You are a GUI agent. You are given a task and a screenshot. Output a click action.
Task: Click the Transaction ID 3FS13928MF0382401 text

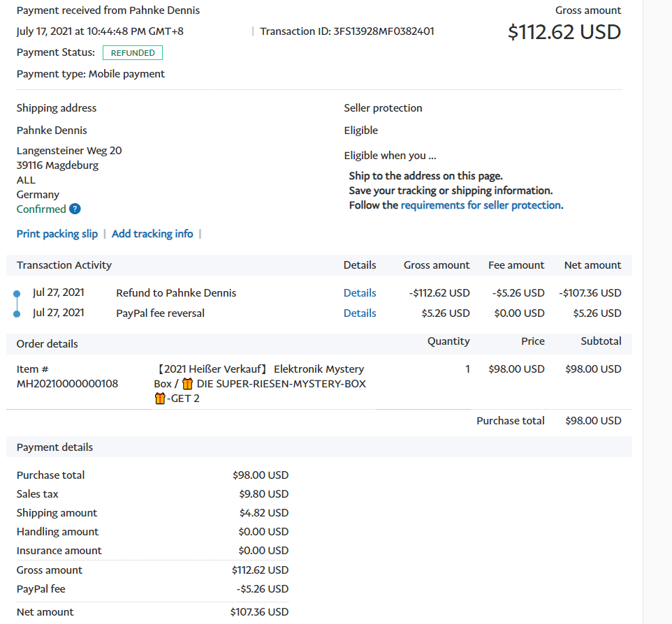347,31
